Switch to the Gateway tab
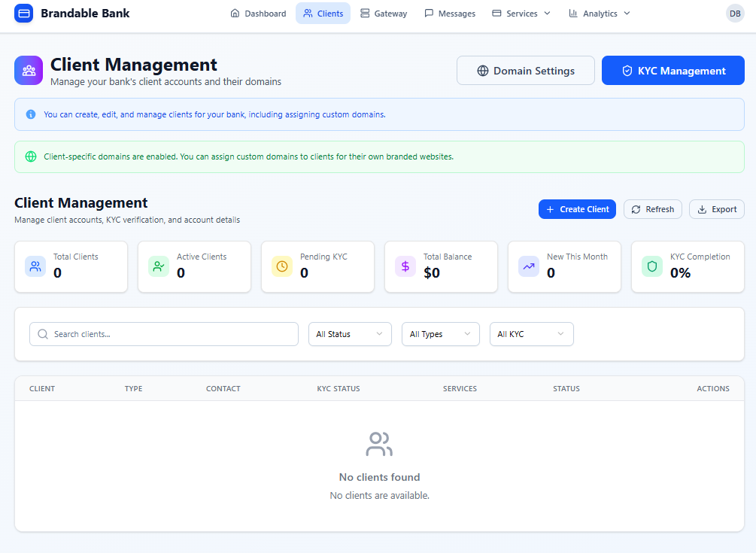Screen dimensions: 756x553 (x=384, y=14)
